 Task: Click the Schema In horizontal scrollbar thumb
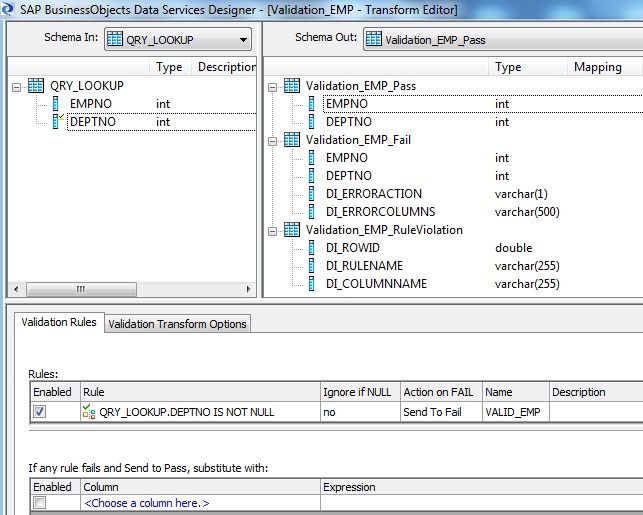(81, 289)
